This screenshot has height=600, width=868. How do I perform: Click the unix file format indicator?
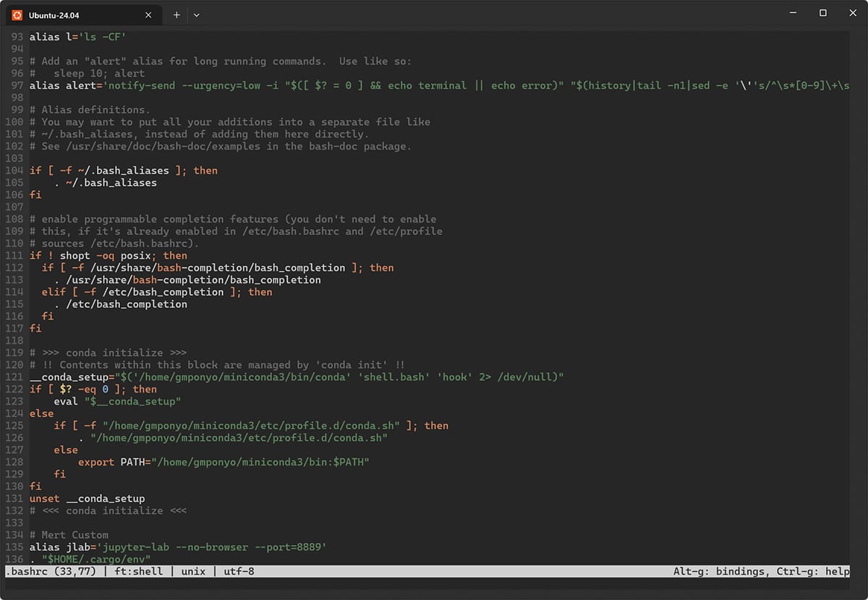193,572
